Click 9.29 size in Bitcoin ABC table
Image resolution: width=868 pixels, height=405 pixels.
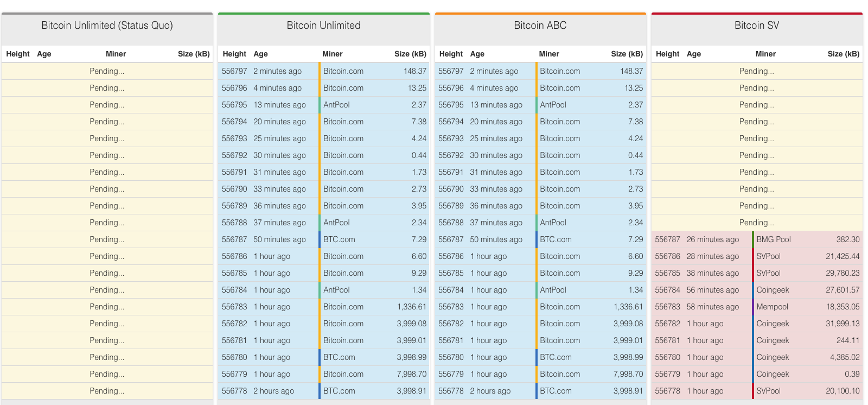point(635,273)
